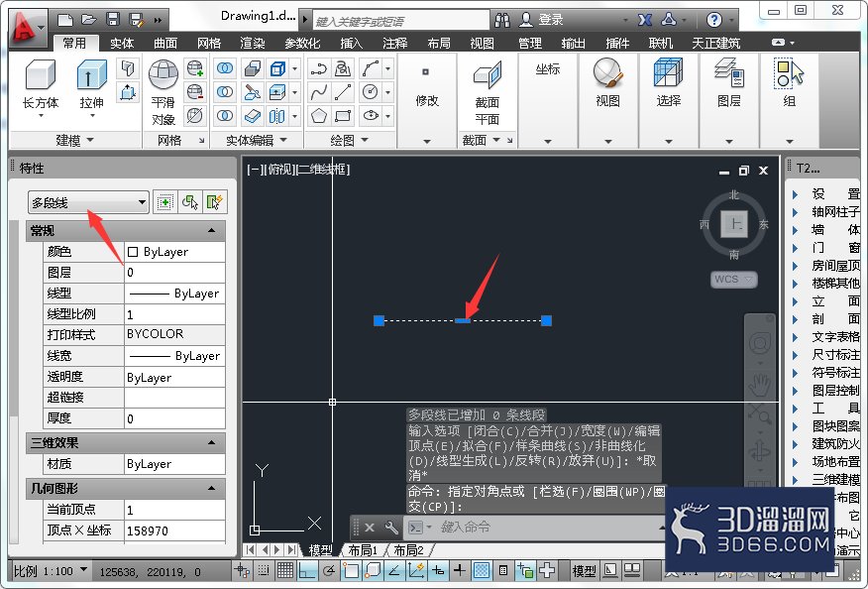This screenshot has height=589, width=868.
Task: Click the Presspull icon below Polysolid
Action: point(128,92)
